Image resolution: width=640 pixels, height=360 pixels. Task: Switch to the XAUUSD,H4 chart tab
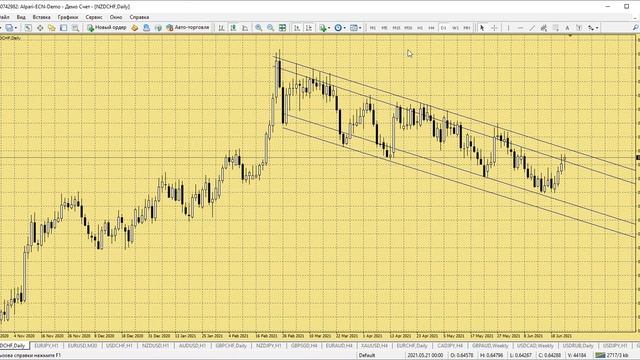(374, 346)
